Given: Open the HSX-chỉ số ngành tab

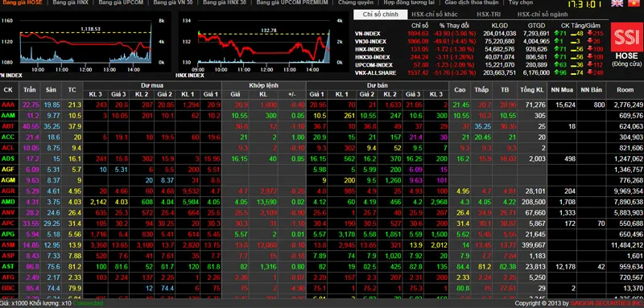Looking at the screenshot, I should click(x=542, y=14).
